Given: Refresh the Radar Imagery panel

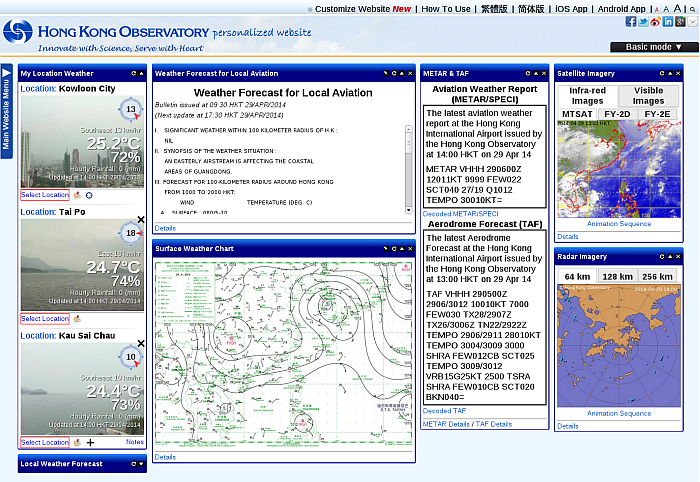Looking at the screenshot, I should click(662, 257).
